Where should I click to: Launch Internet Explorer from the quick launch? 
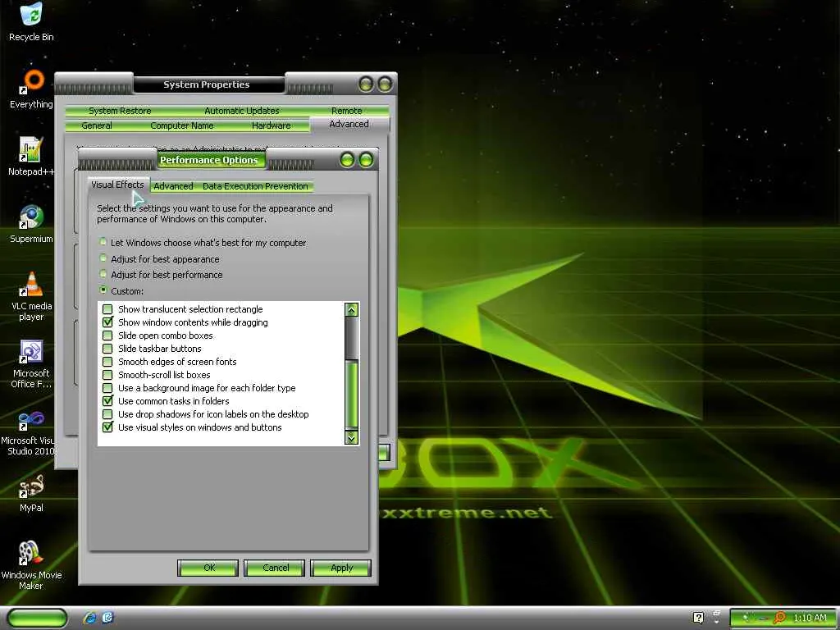[90, 618]
